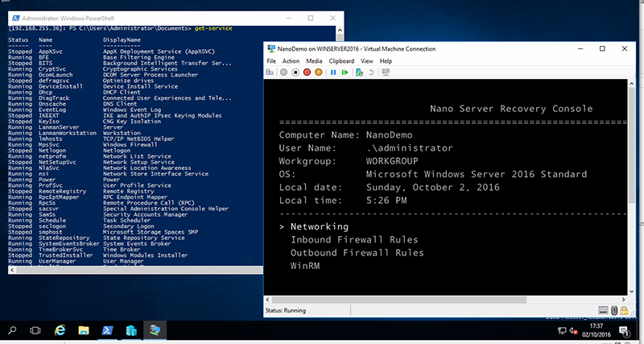Click the keyboard status icon in VM window

click(602, 310)
